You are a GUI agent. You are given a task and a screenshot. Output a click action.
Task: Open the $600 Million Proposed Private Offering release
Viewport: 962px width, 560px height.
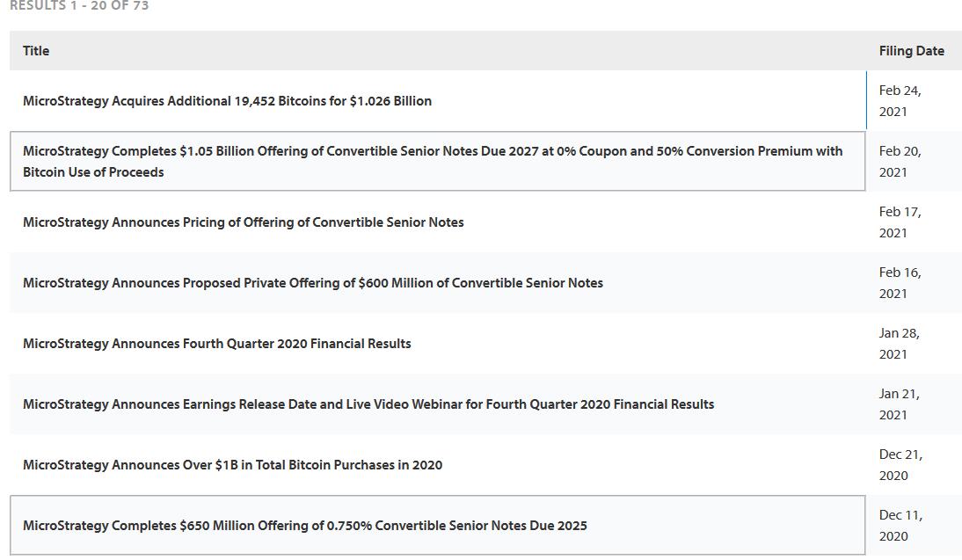312,283
